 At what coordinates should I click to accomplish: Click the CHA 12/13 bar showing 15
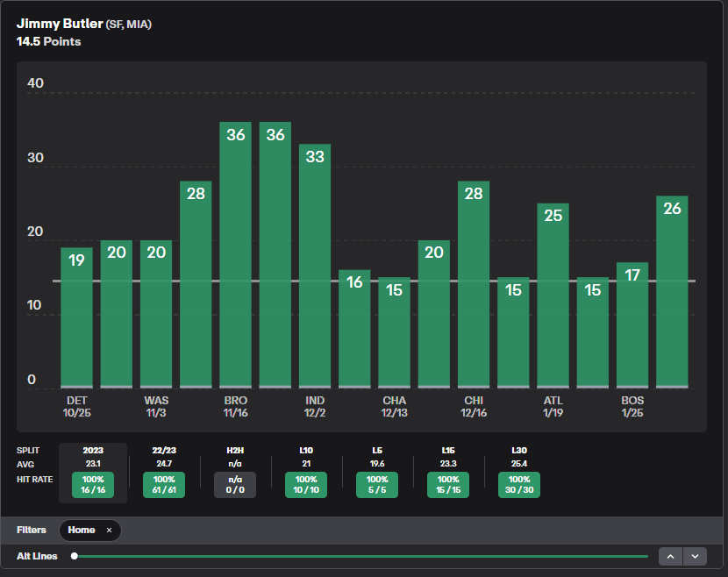coord(394,332)
